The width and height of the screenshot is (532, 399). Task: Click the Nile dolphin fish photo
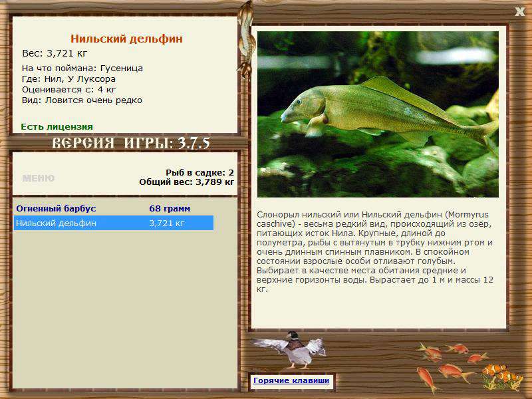pos(378,114)
